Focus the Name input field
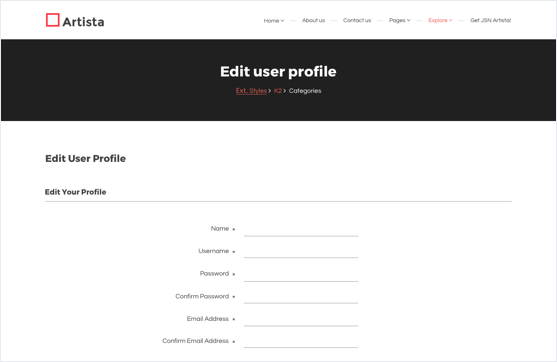 pos(301,229)
